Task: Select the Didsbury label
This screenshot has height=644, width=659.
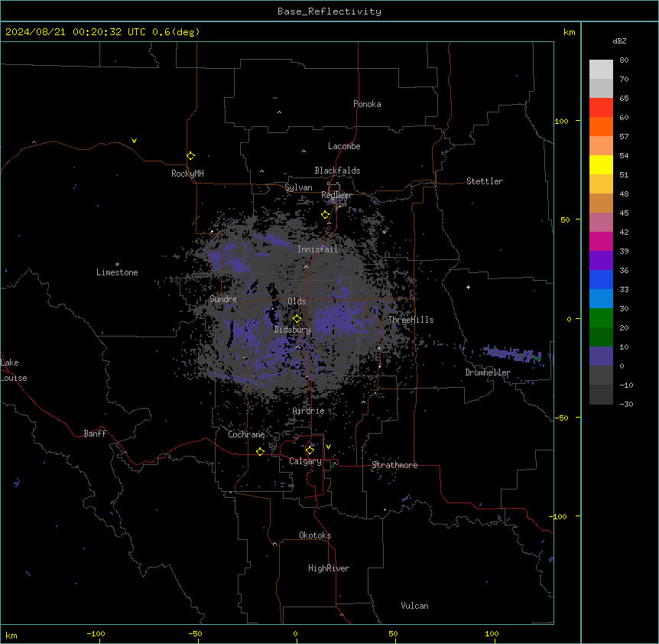Action: tap(293, 330)
